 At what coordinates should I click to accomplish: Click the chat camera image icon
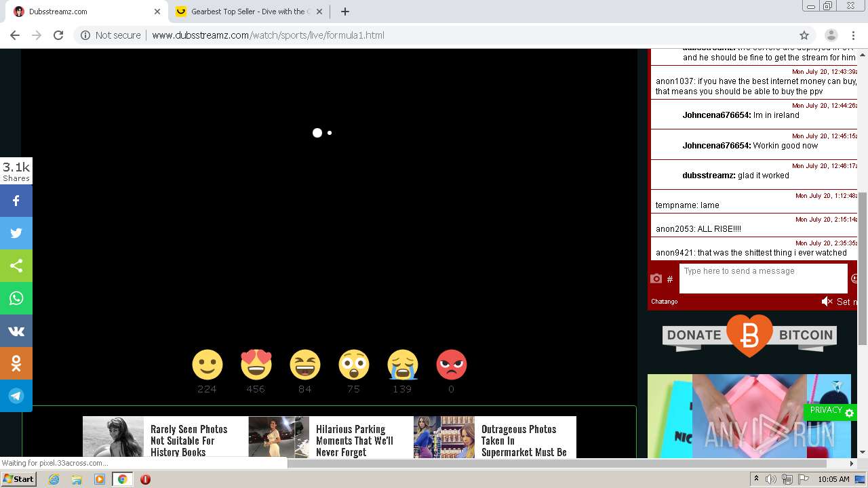tap(656, 279)
